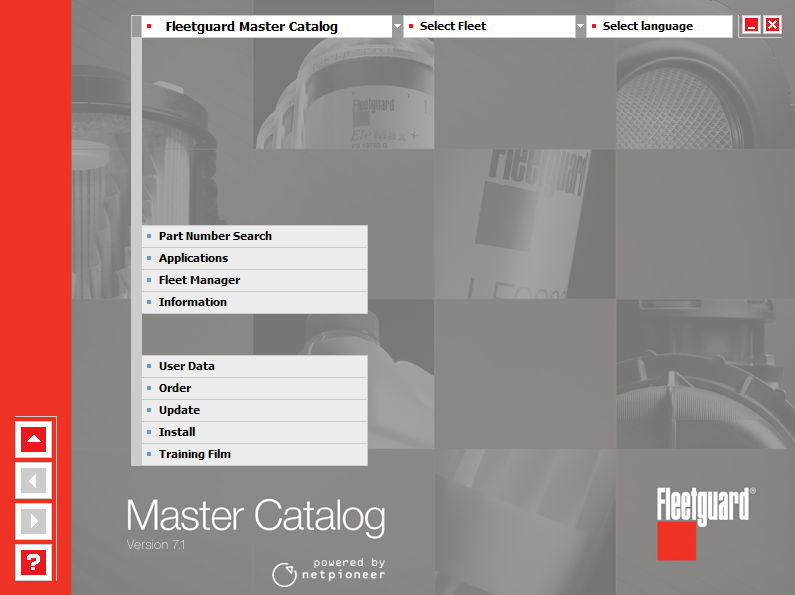Close the Master Catalog window
This screenshot has width=795, height=595.
pyautogui.click(x=772, y=26)
